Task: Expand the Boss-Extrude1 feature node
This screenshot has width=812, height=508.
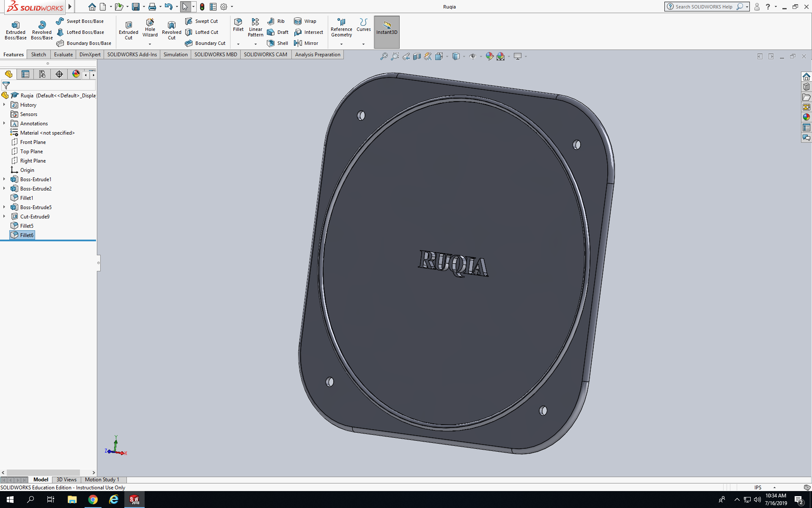Action: [4, 179]
